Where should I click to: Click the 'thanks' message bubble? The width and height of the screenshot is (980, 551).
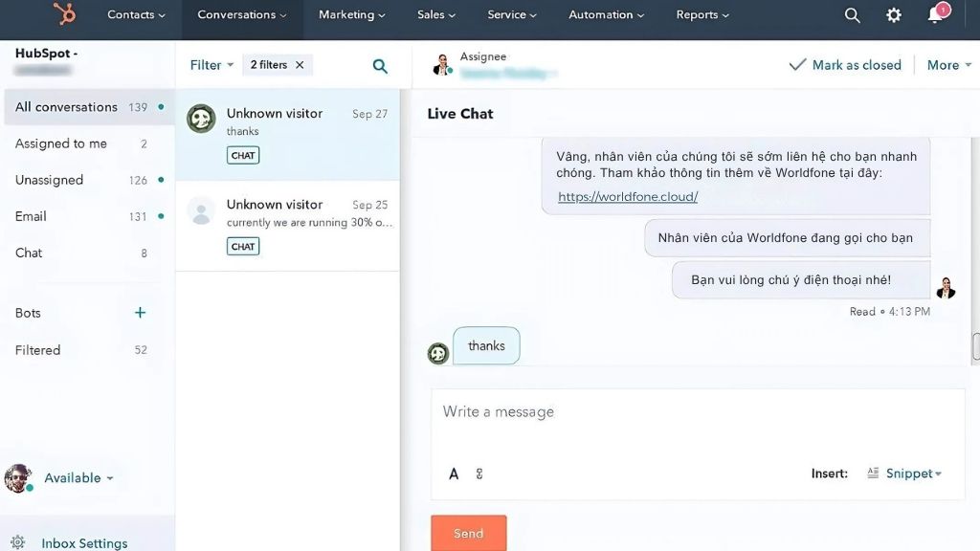click(x=486, y=345)
